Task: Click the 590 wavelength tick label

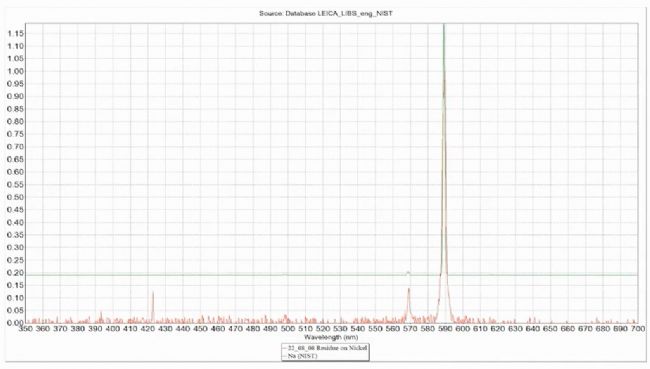Action: tap(445, 329)
